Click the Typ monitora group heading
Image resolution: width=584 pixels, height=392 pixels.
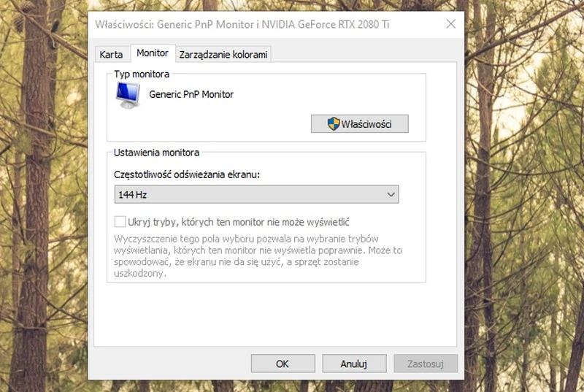click(142, 74)
